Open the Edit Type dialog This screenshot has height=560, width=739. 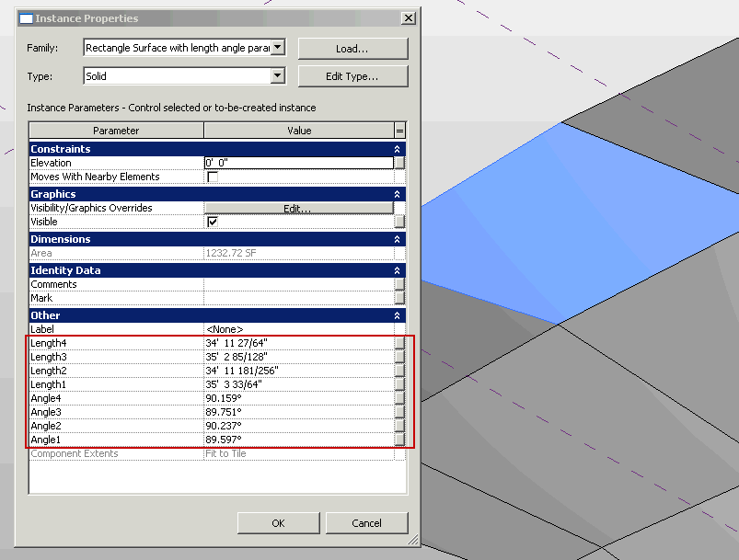[352, 75]
